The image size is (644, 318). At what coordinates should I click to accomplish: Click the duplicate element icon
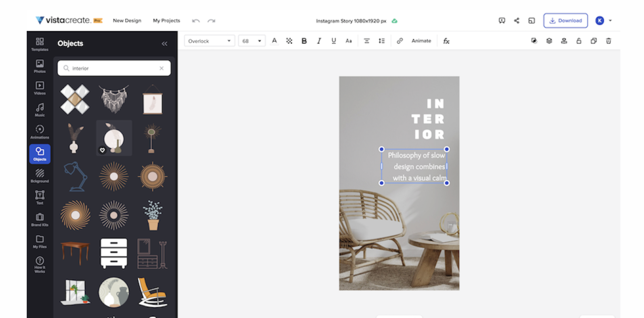pos(593,41)
